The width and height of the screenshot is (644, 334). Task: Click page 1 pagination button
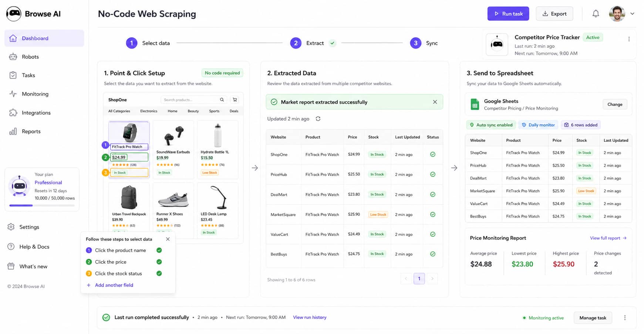tap(419, 279)
